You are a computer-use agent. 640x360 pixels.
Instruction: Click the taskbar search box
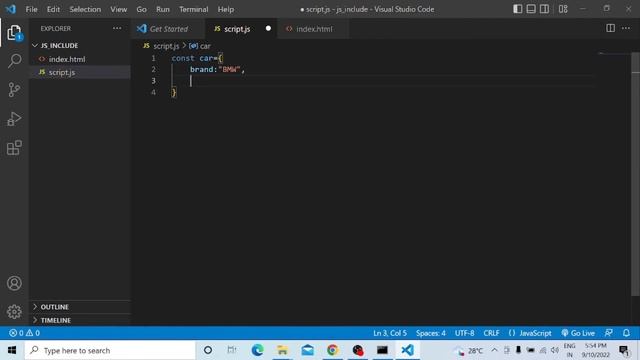pyautogui.click(x=110, y=350)
